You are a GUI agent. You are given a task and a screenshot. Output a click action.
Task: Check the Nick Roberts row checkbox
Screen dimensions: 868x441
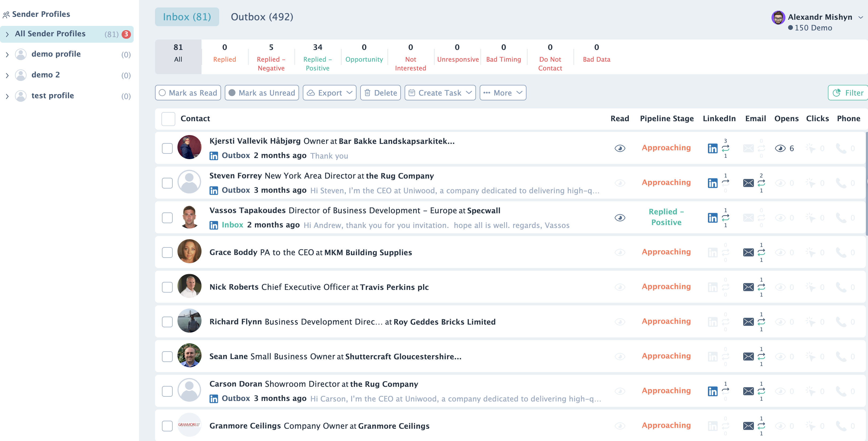(167, 287)
